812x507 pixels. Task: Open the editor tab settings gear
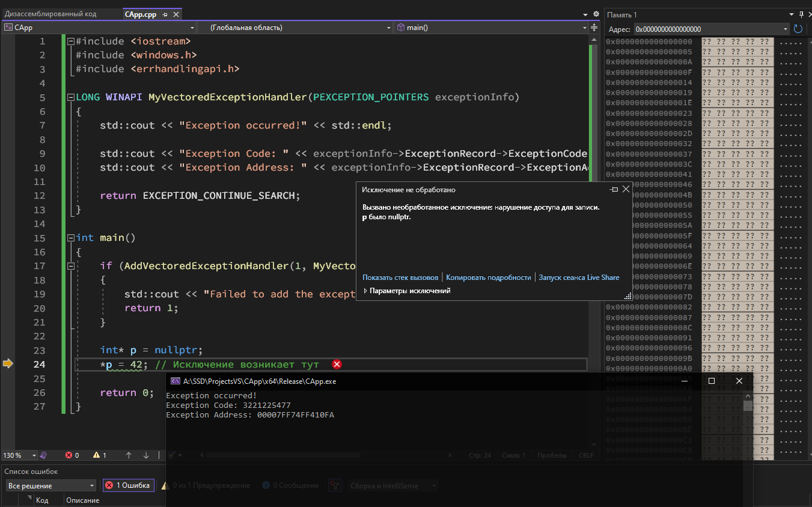[x=596, y=14]
